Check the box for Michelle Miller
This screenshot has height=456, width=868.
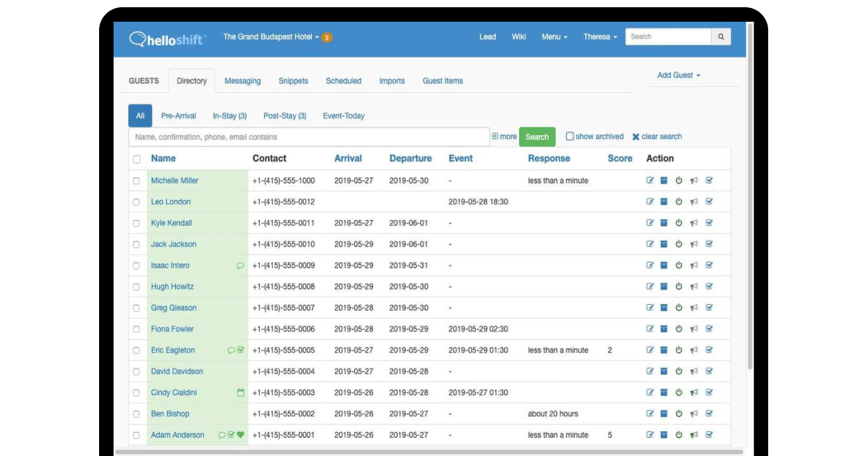click(x=137, y=181)
